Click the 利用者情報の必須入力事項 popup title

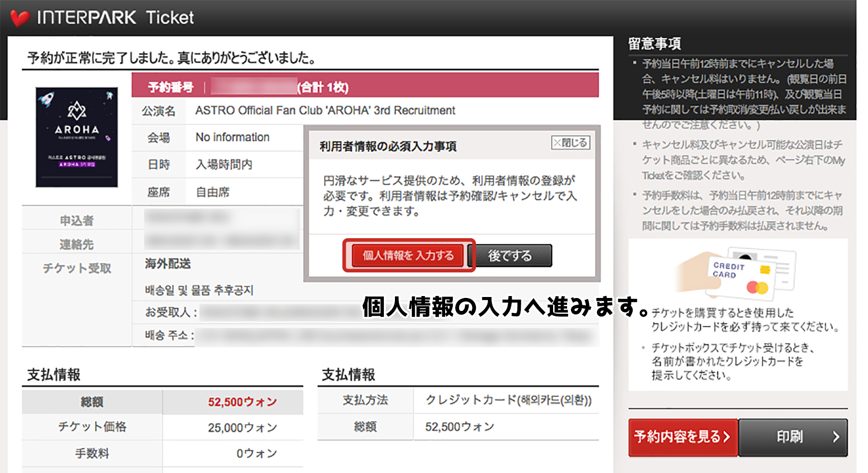click(x=388, y=146)
